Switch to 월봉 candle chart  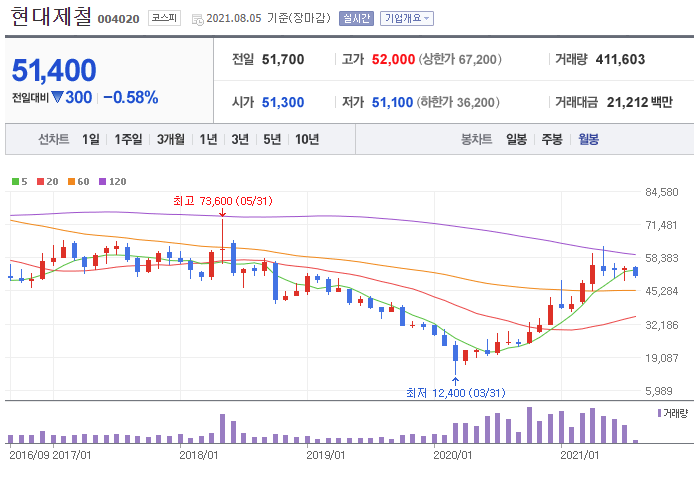point(588,139)
